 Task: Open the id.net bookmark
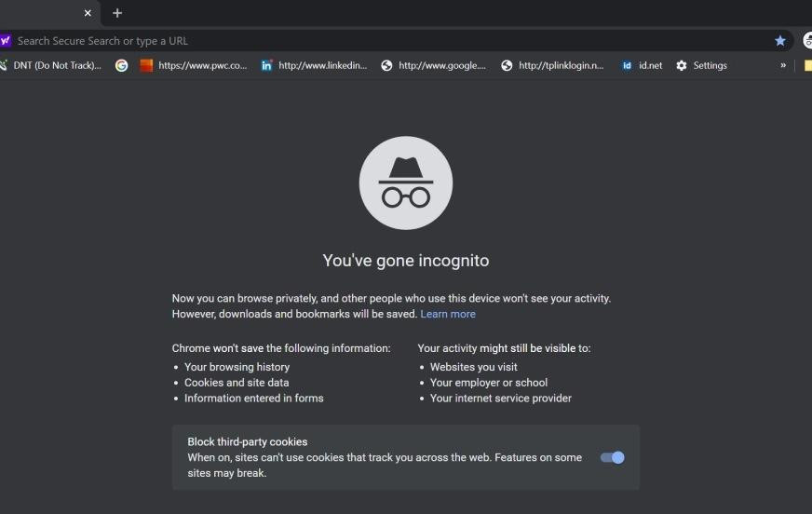click(642, 66)
